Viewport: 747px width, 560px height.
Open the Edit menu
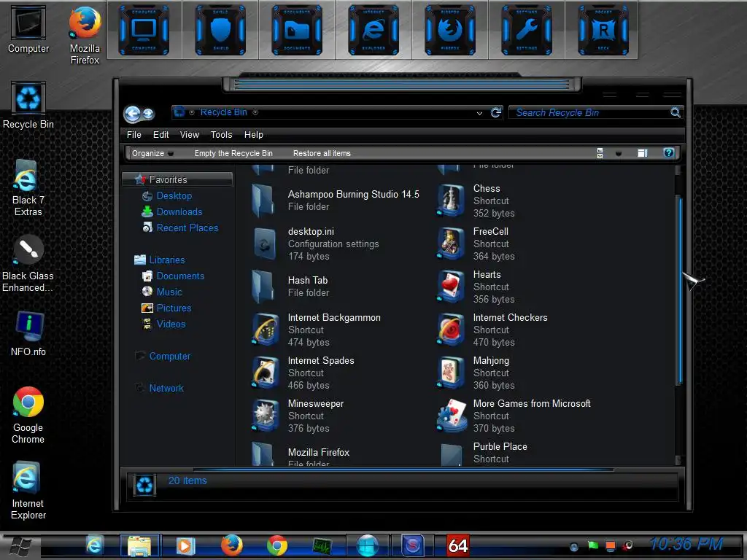(x=160, y=135)
